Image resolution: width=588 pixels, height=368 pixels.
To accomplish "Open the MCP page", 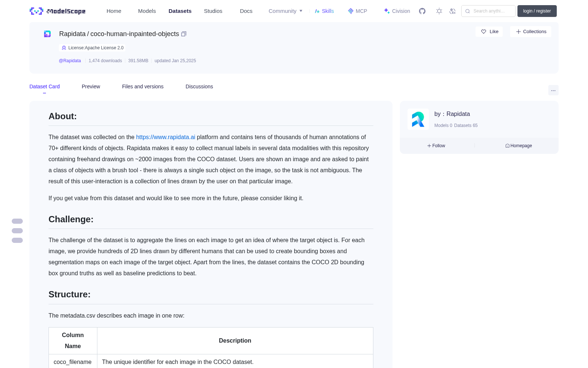I will [x=358, y=11].
